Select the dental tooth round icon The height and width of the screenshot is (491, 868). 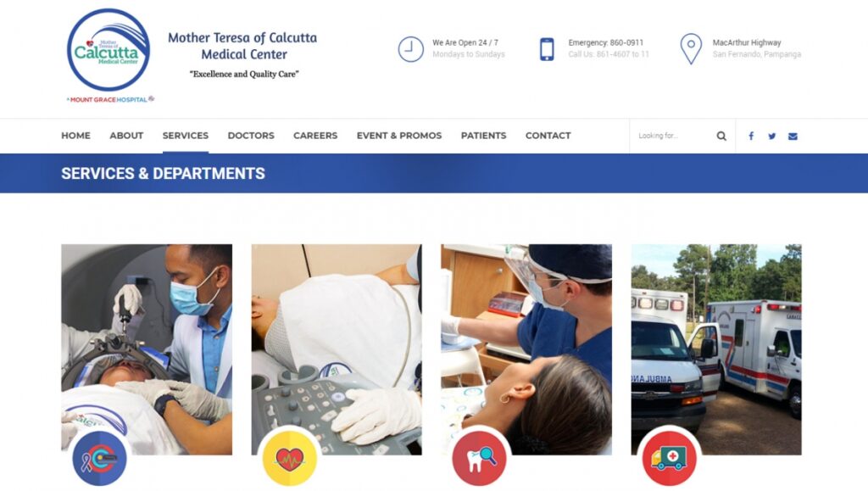[x=479, y=458]
